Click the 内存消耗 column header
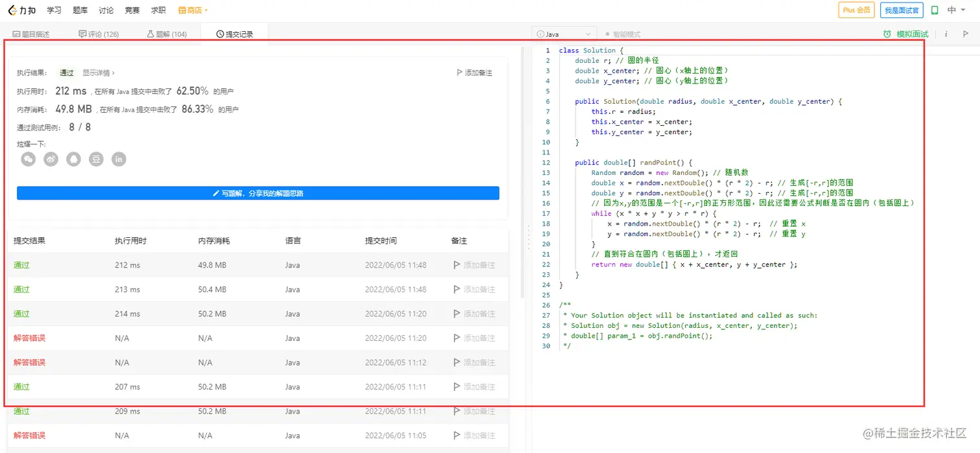The image size is (980, 453). [x=214, y=240]
